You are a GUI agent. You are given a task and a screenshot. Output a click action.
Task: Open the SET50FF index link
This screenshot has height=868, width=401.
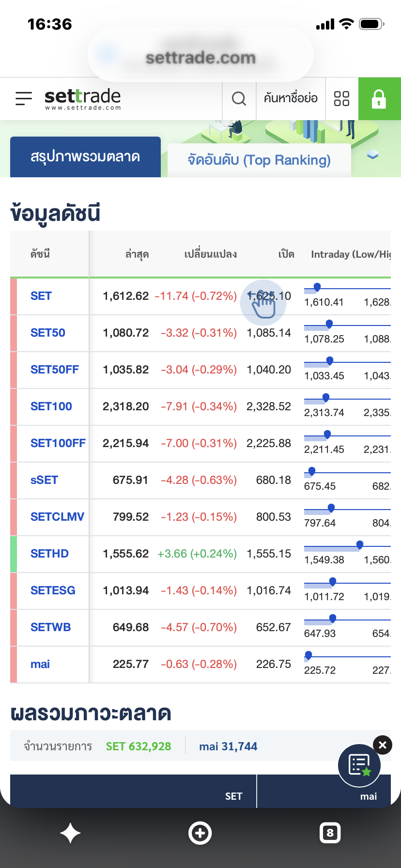click(55, 370)
